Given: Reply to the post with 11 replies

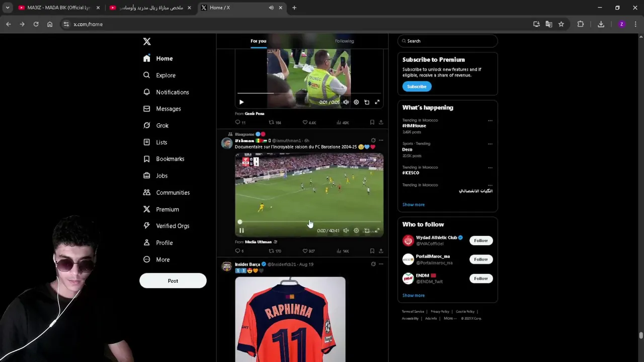Looking at the screenshot, I should (x=240, y=122).
